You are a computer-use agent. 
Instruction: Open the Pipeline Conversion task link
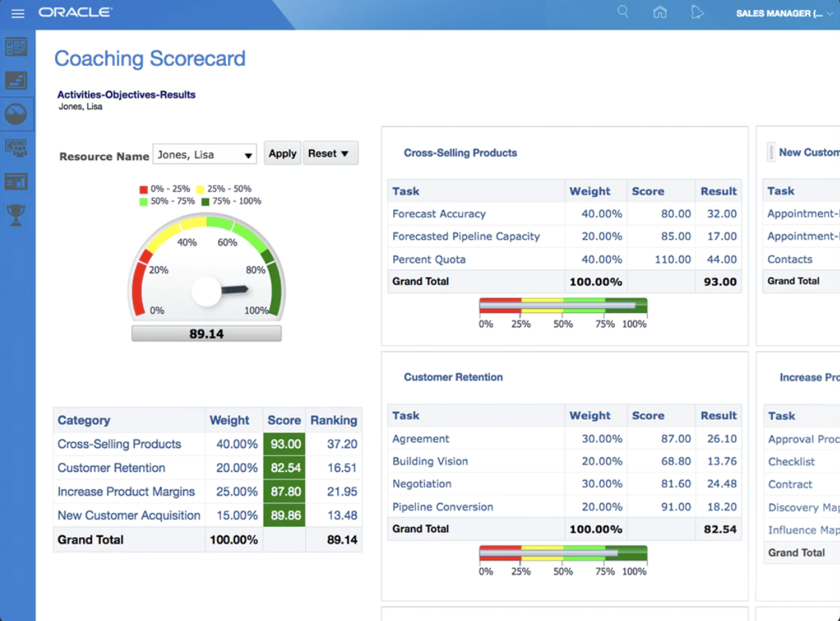tap(442, 507)
